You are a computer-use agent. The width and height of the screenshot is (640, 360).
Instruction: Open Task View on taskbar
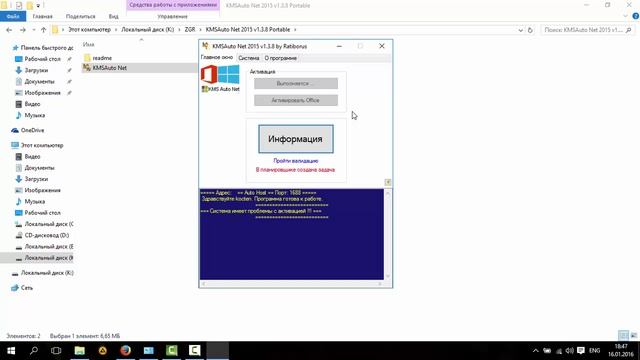(56, 351)
